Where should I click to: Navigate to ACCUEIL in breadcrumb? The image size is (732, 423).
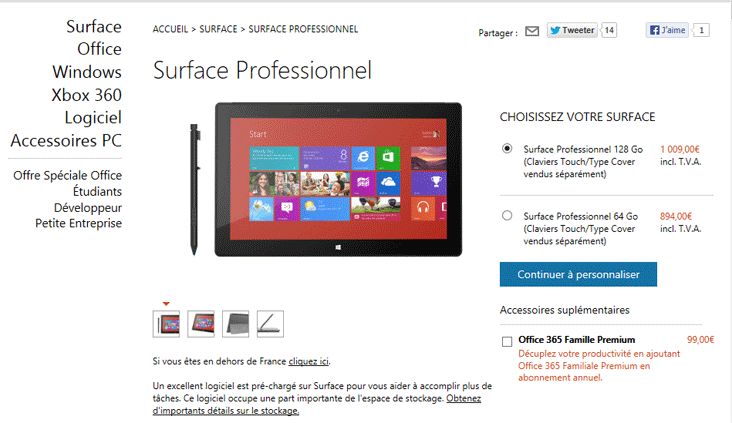click(170, 29)
